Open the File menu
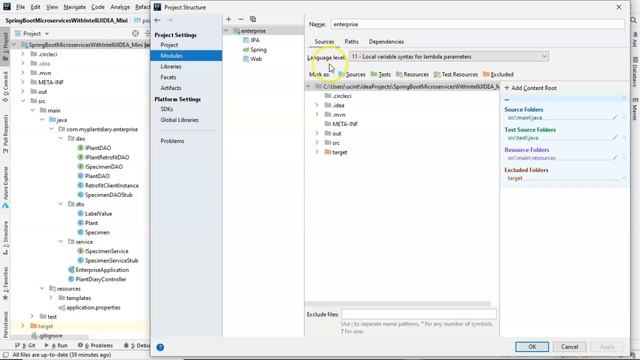Screen dimensions: 640x360 tap(20, 7)
